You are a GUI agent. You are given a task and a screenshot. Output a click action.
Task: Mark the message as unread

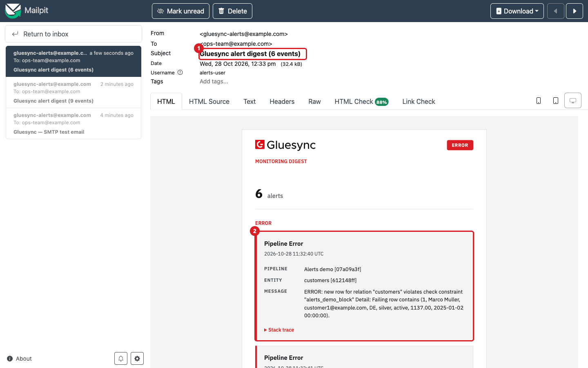pyautogui.click(x=180, y=11)
